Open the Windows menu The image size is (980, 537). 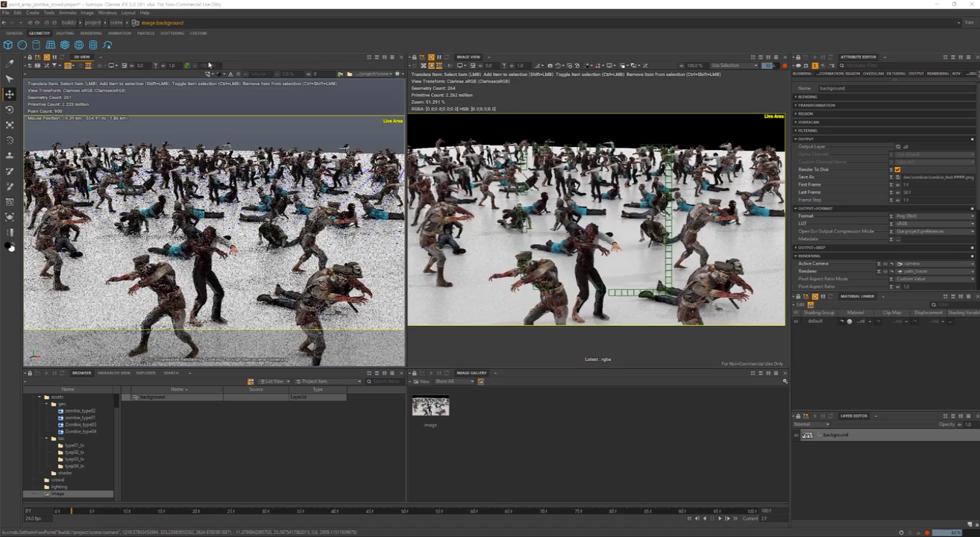pos(107,13)
